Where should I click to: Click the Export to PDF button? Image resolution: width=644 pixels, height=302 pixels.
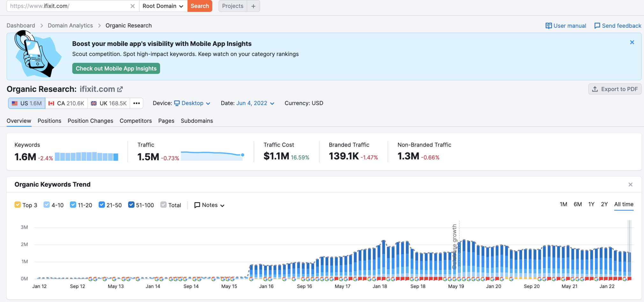[615, 89]
